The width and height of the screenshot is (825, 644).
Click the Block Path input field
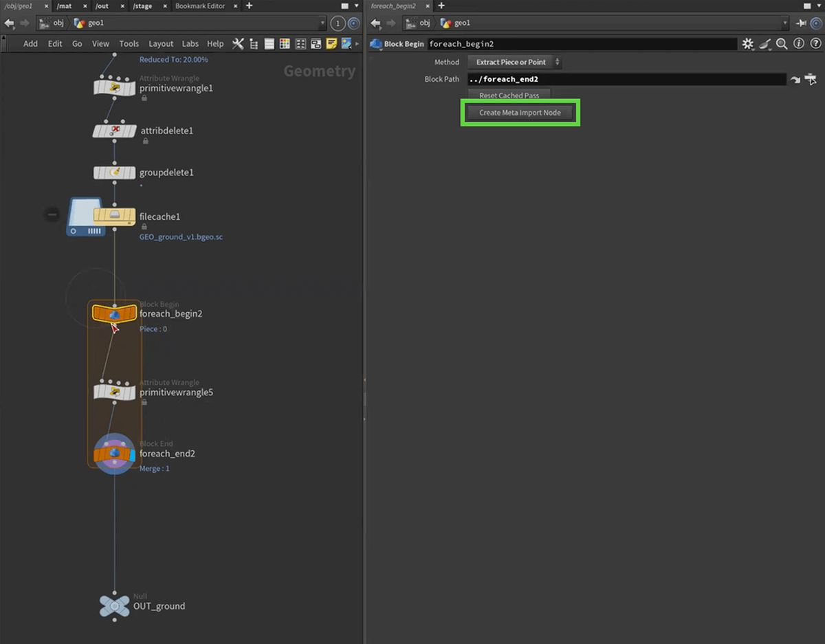[626, 80]
